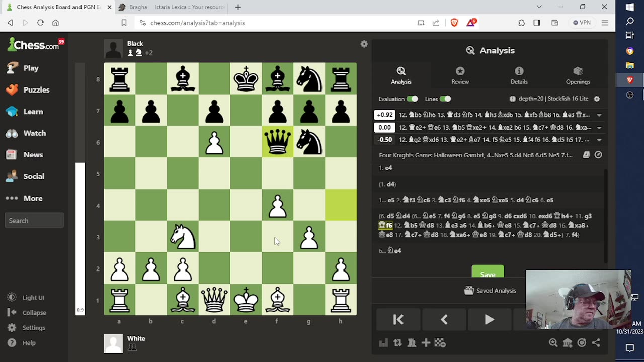Collapse the left sidebar

pyautogui.click(x=27, y=313)
